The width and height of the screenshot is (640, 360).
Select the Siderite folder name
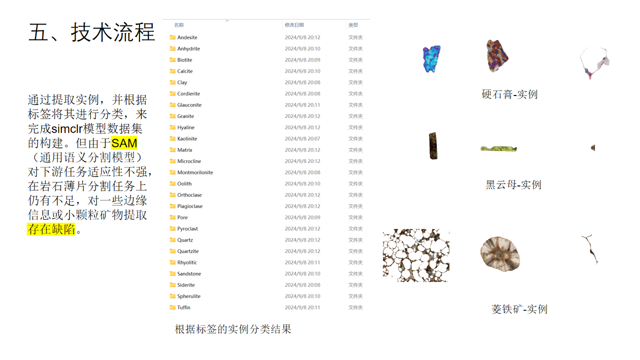186,285
